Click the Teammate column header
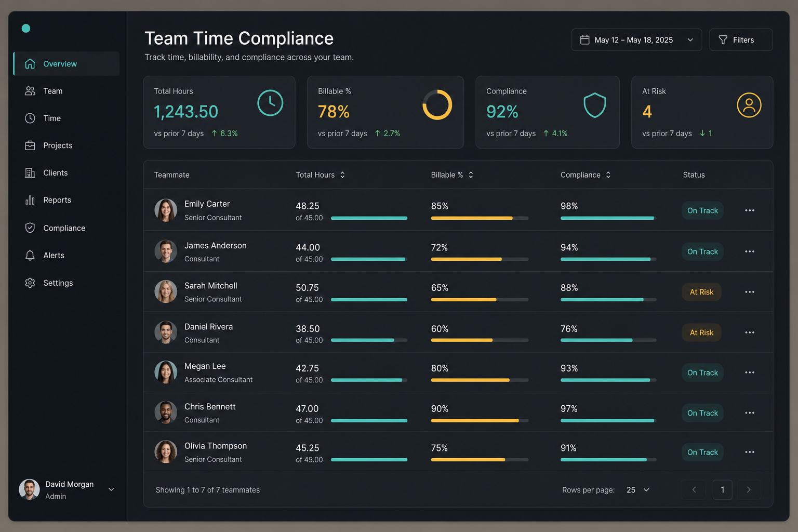 click(x=171, y=175)
